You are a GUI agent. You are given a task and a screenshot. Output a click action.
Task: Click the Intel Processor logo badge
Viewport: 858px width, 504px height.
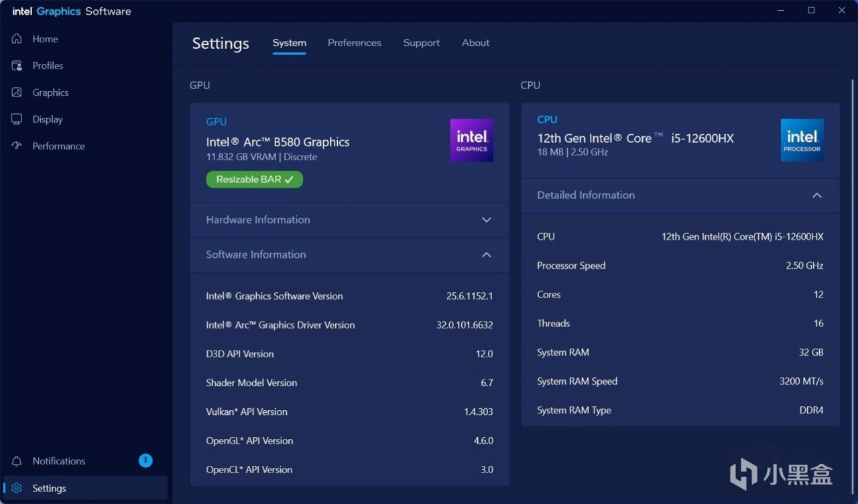802,140
